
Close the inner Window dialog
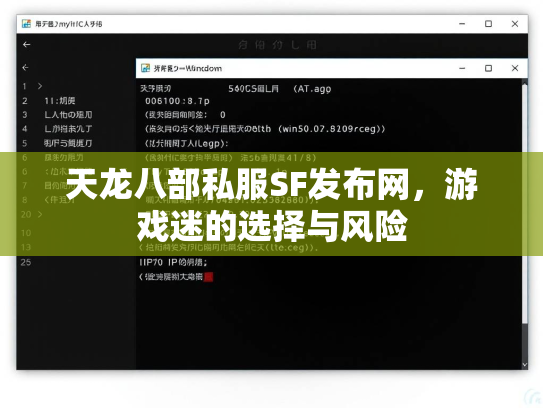(515, 68)
